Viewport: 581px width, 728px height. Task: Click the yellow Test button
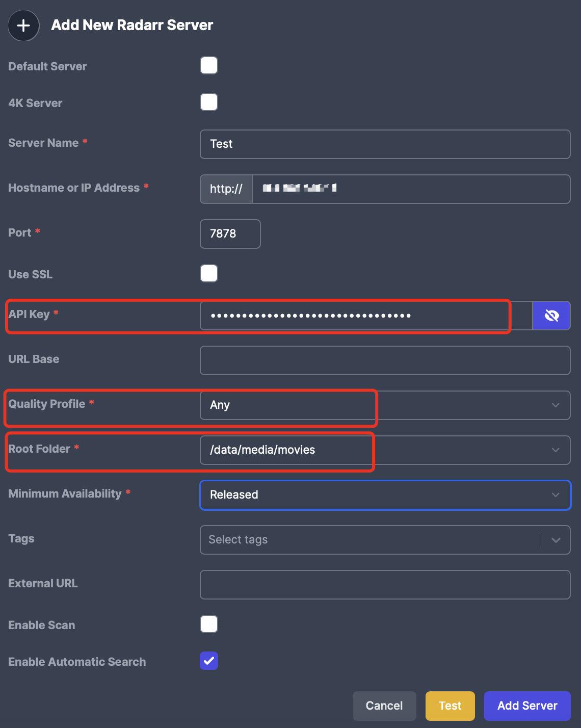point(450,706)
